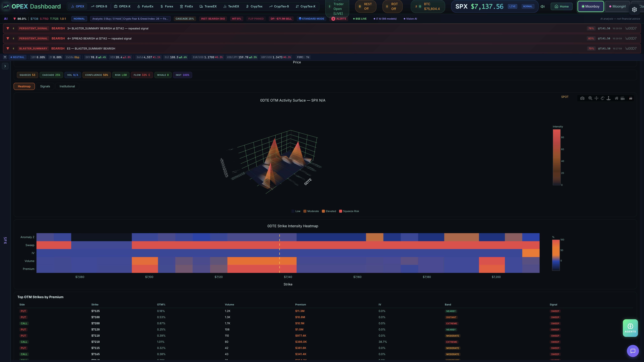This screenshot has height=362, width=644.
Task: Select the Signals sub-tab
Action: coord(45,86)
